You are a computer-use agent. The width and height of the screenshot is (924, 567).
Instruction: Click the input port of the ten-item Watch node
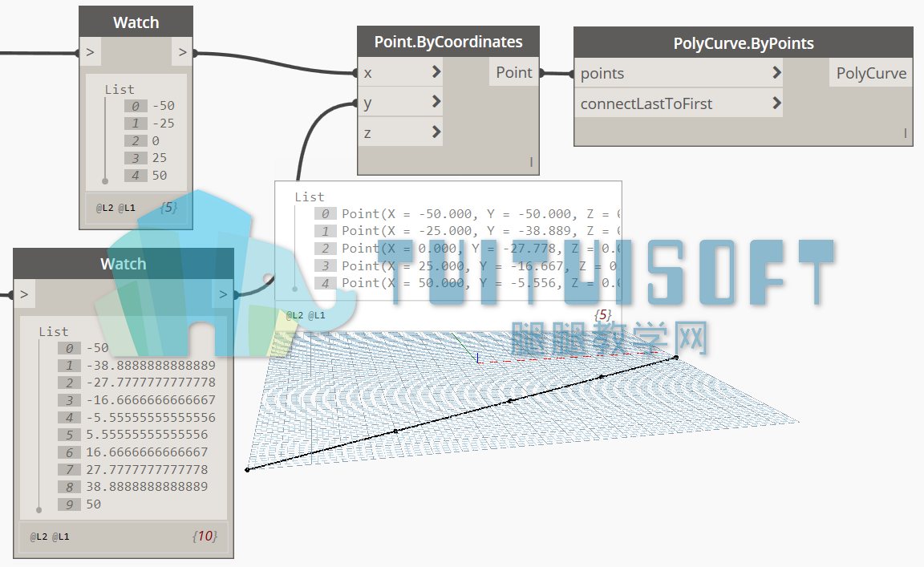(24, 294)
